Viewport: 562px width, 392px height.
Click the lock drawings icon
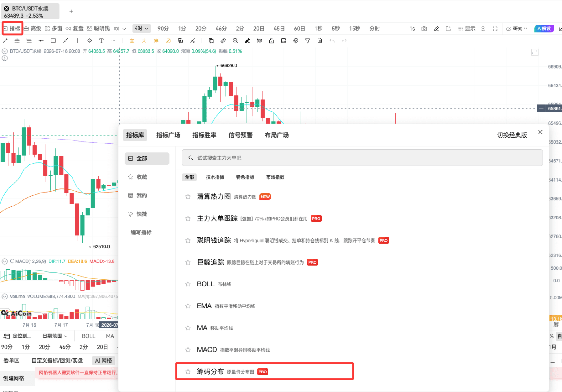pos(271,41)
